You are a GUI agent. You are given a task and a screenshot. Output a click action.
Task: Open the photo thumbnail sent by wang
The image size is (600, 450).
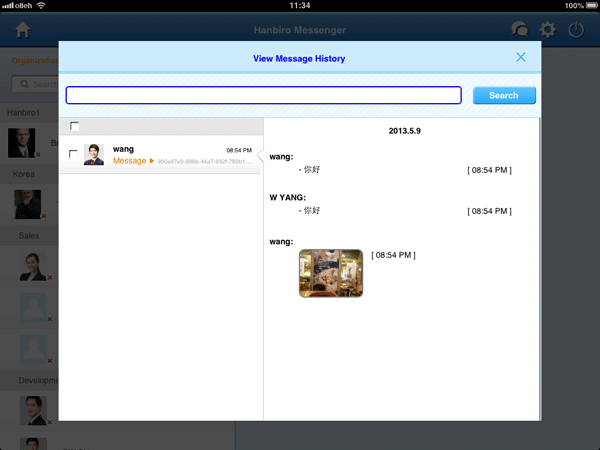click(x=330, y=273)
